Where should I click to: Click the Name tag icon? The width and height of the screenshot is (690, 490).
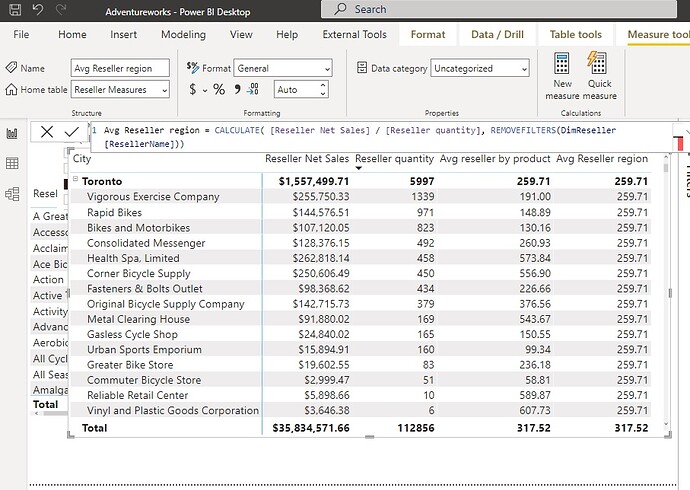point(11,68)
